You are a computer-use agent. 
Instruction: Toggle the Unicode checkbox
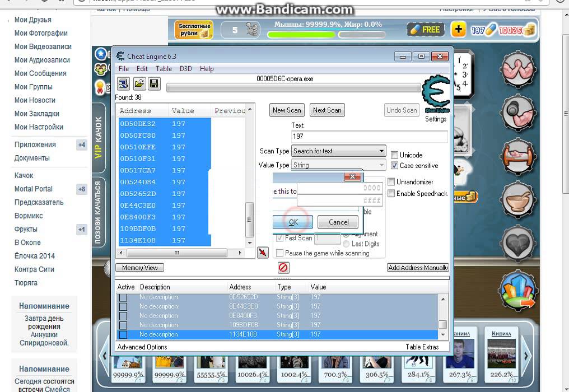tap(394, 155)
